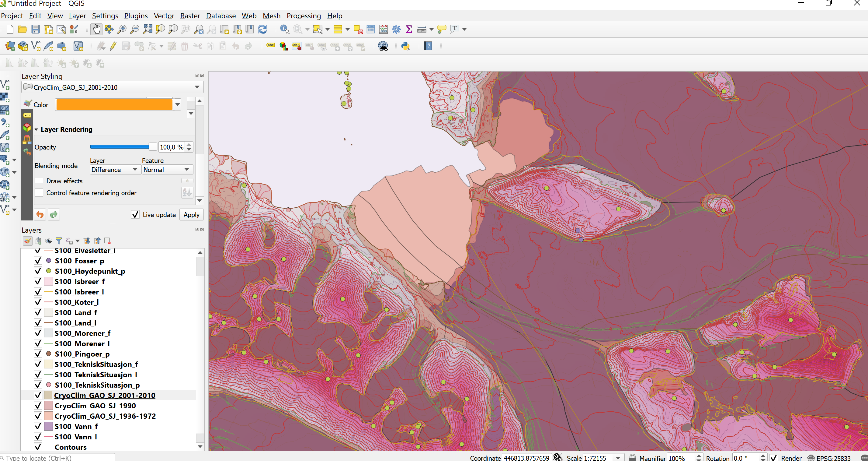The width and height of the screenshot is (868, 461).
Task: Click the Filter Legend funnel icon
Action: [x=59, y=241]
